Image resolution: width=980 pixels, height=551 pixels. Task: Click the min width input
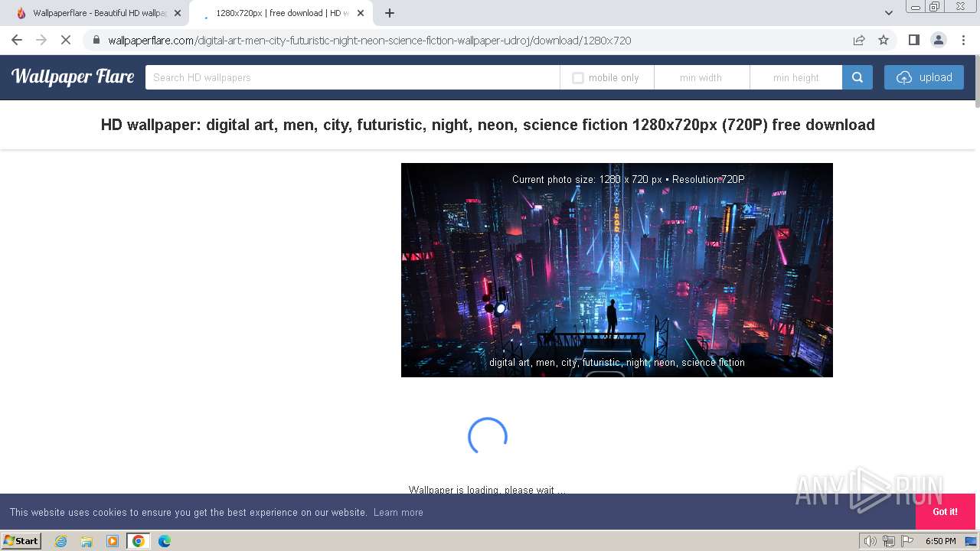pyautogui.click(x=701, y=77)
